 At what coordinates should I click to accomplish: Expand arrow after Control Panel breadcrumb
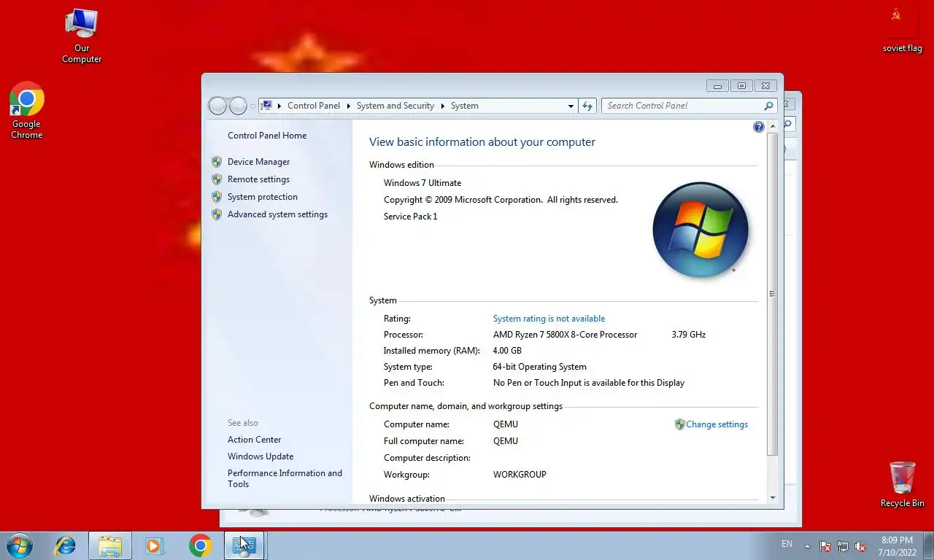click(348, 106)
